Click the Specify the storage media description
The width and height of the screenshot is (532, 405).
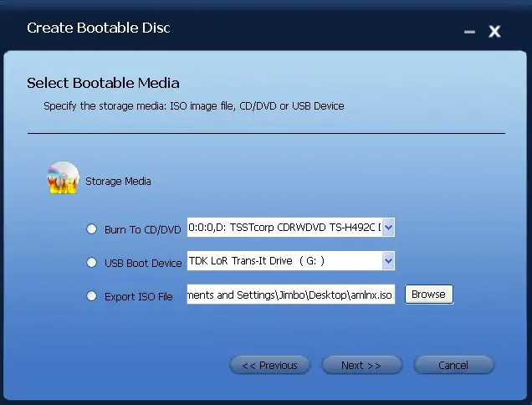pos(194,106)
